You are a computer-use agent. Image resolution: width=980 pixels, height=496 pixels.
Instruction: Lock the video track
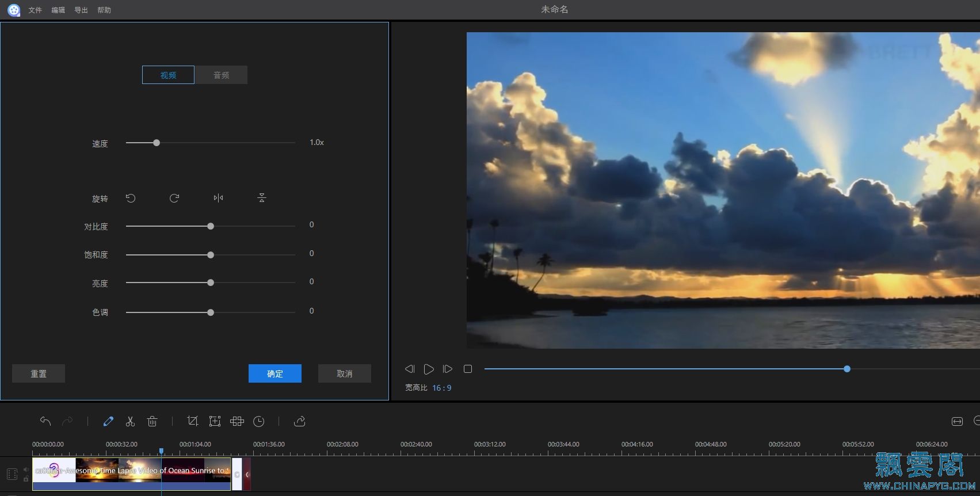(x=26, y=479)
